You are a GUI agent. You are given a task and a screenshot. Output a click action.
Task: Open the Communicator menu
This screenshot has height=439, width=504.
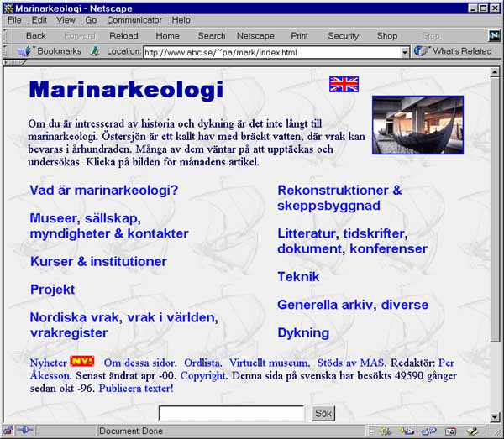coord(134,20)
